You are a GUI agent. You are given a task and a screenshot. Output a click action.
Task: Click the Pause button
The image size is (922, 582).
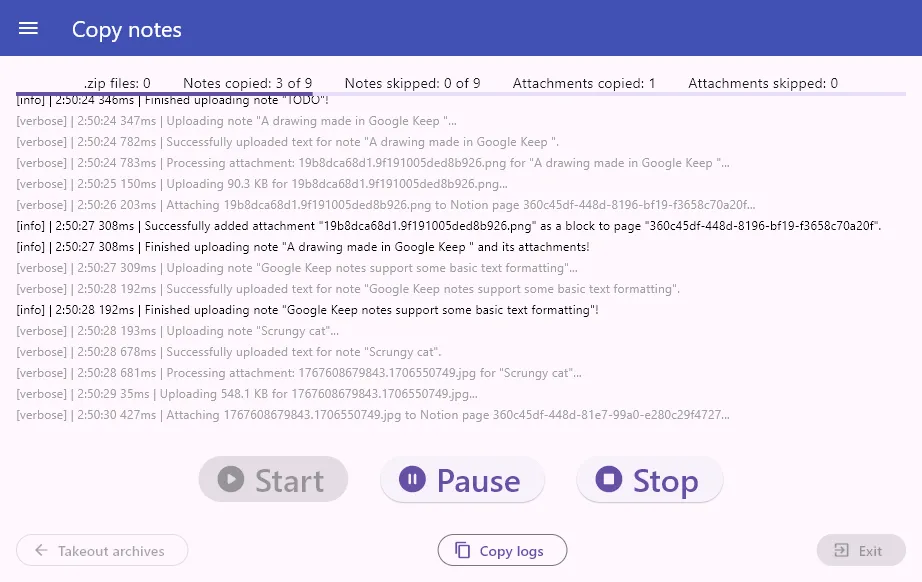[x=462, y=480]
